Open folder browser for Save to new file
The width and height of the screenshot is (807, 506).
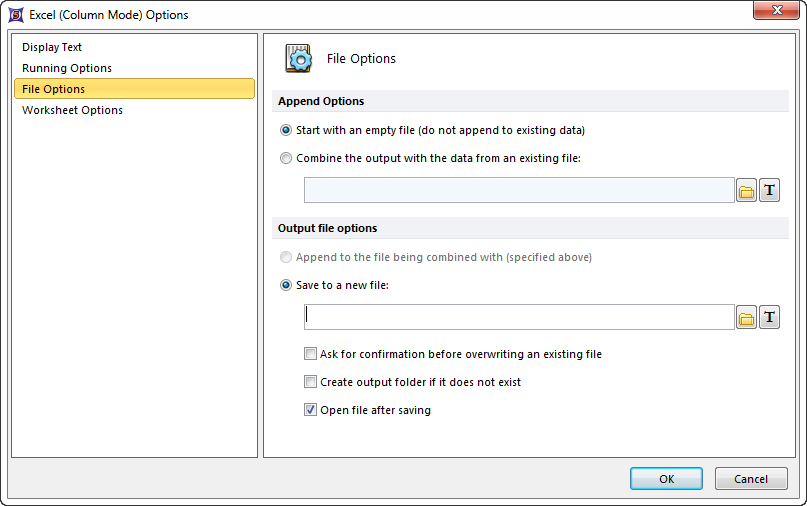tap(746, 318)
